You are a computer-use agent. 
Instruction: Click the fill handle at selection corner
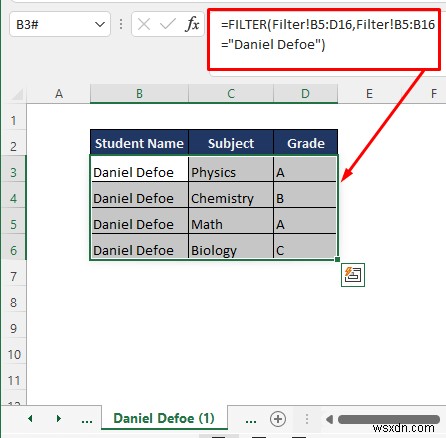(337, 259)
